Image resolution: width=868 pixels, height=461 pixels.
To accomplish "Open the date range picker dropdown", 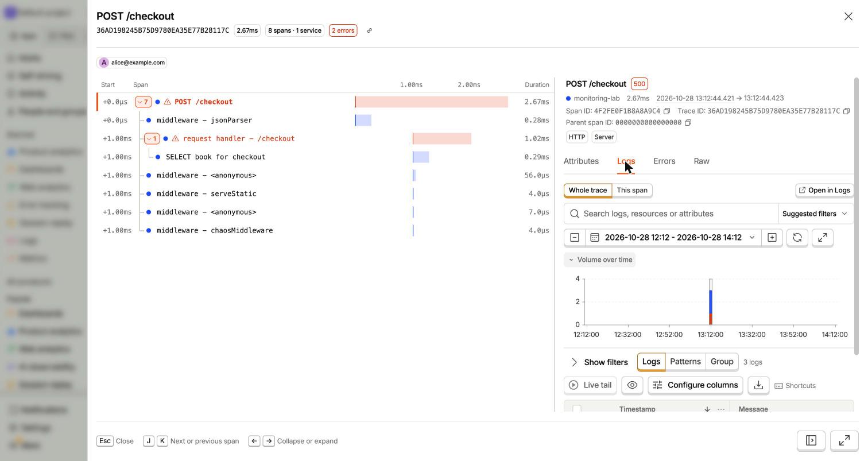I will pos(673,237).
